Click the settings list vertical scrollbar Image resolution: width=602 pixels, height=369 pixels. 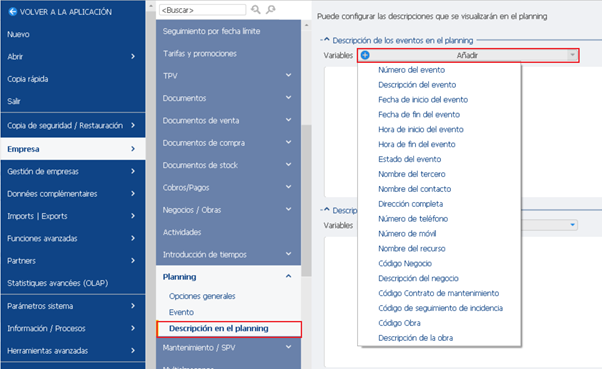pos(306,200)
